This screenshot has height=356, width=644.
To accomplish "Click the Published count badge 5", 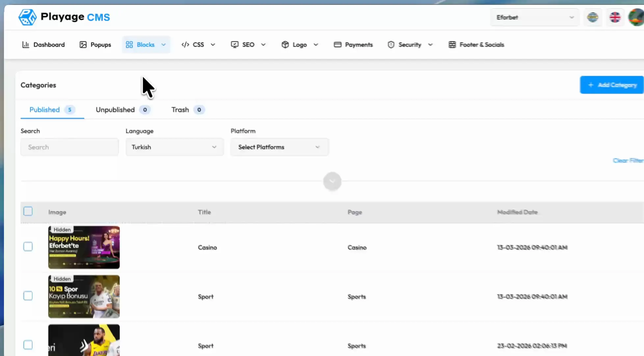I will pyautogui.click(x=69, y=110).
